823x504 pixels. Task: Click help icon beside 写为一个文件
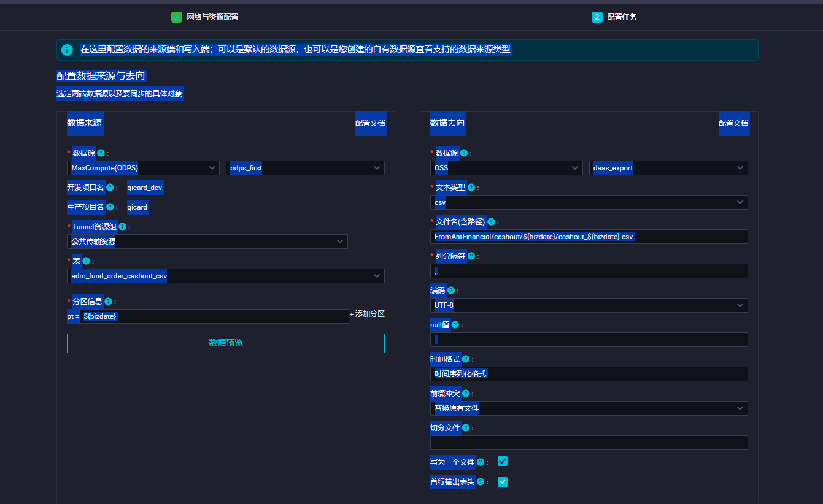(481, 462)
